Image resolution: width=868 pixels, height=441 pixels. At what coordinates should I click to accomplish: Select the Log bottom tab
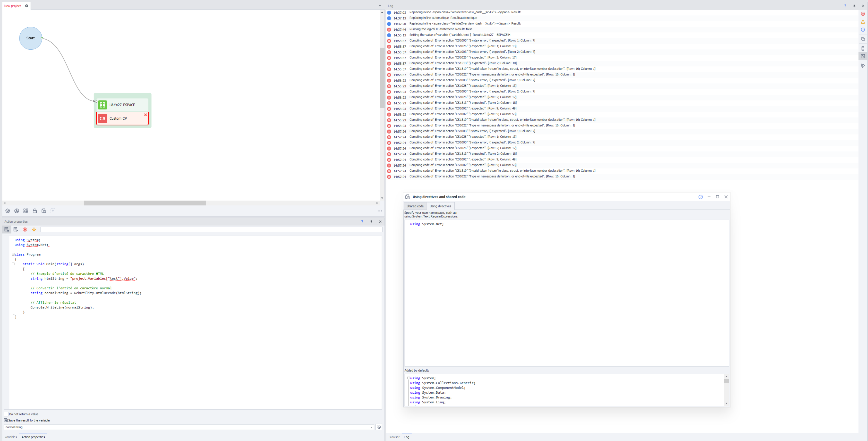[407, 437]
